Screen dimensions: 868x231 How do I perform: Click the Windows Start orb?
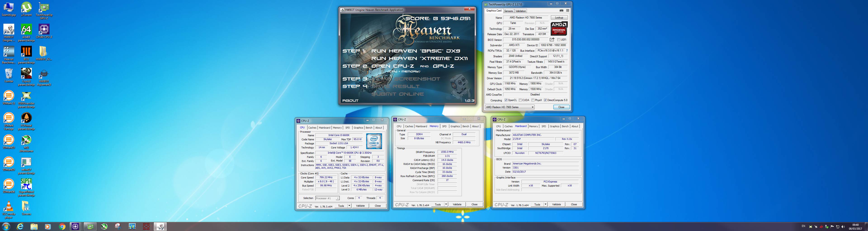click(6, 227)
